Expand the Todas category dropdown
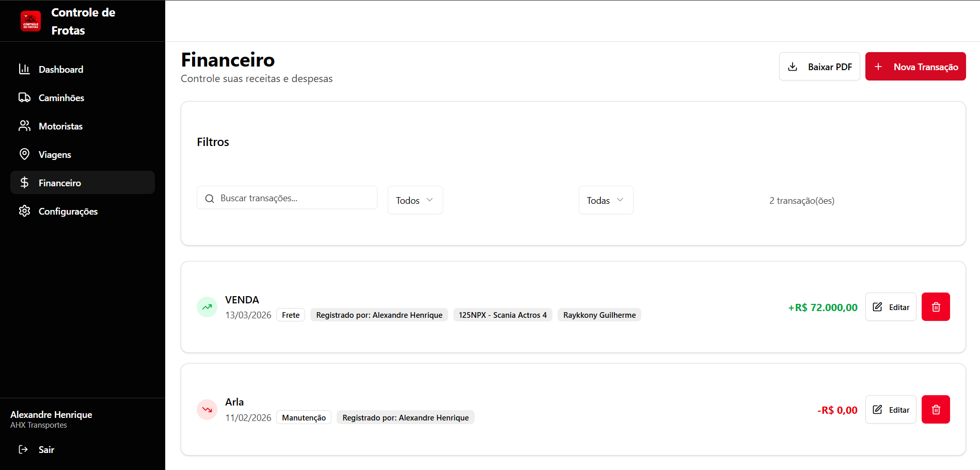This screenshot has height=470, width=980. click(x=606, y=200)
